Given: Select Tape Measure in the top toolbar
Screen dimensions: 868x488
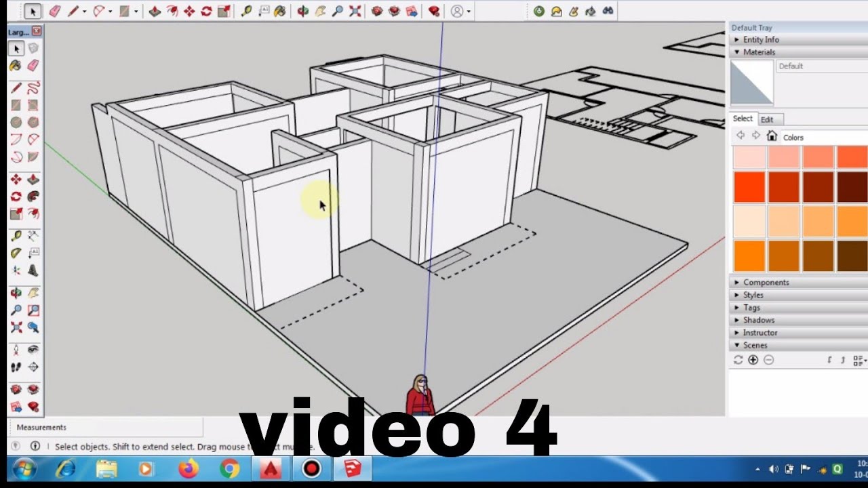Looking at the screenshot, I should point(246,11).
